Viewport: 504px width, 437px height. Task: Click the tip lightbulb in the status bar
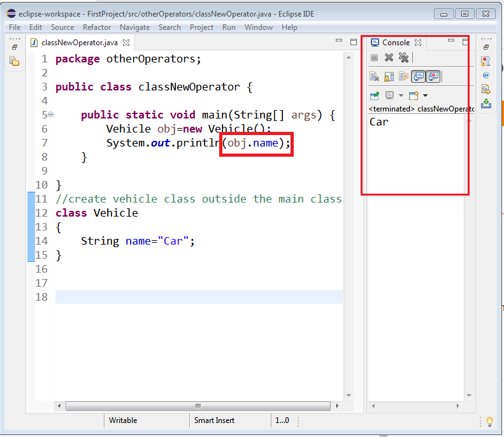click(x=489, y=421)
